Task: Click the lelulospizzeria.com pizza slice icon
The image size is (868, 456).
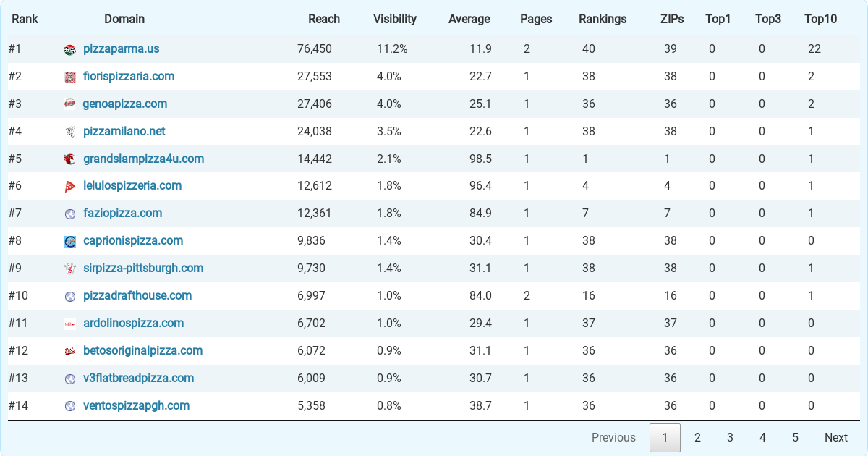Action: click(x=70, y=187)
